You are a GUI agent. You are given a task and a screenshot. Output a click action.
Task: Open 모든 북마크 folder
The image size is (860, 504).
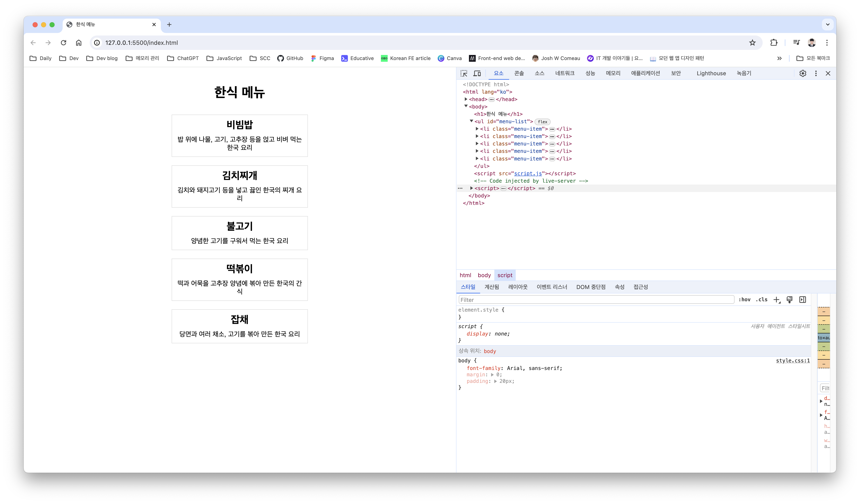[813, 58]
